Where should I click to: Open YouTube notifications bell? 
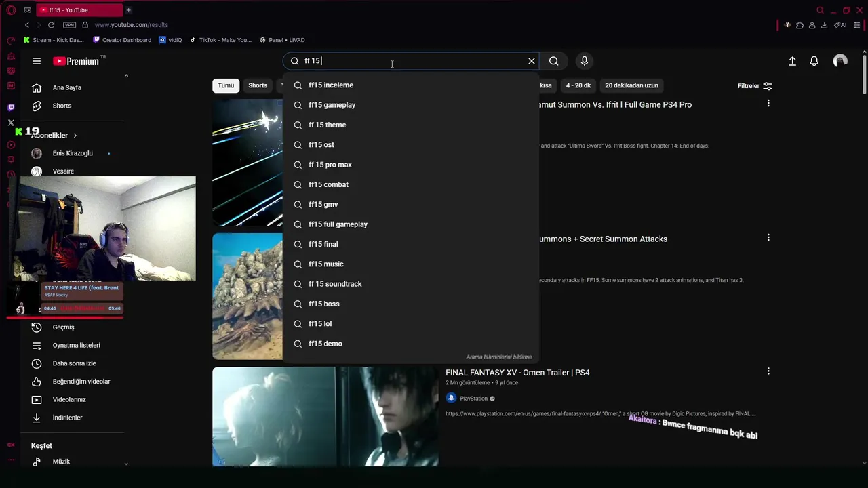[814, 61]
